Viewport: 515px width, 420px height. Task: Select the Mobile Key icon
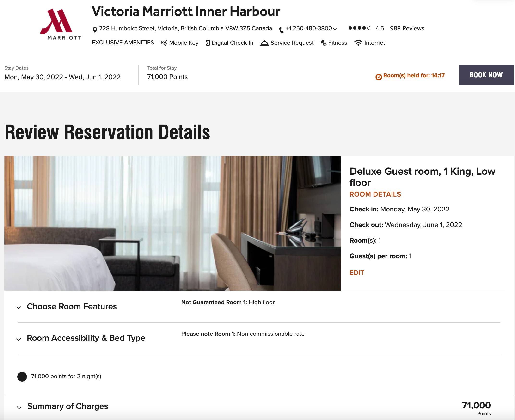(164, 43)
